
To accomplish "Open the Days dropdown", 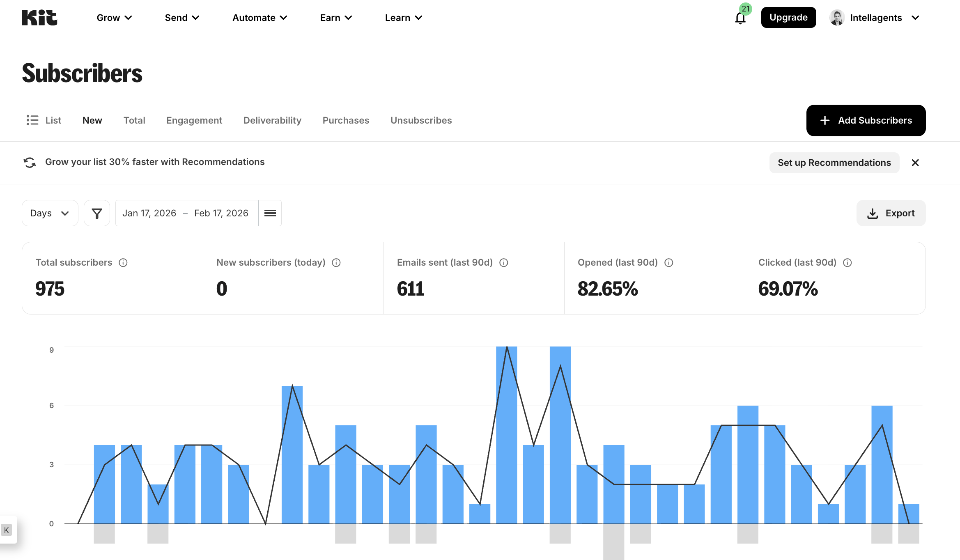I will pos(50,213).
